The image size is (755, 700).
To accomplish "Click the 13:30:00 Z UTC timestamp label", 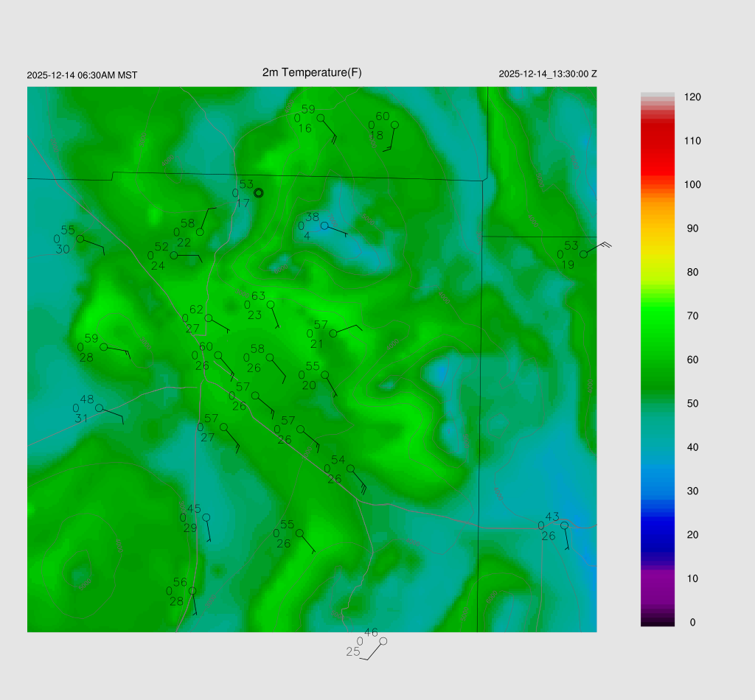I will pos(547,74).
